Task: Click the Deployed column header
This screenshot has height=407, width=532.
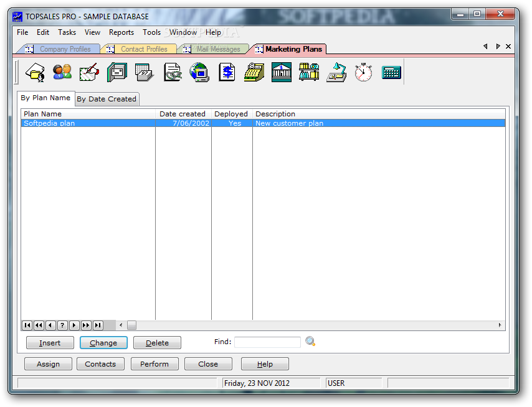Action: pos(232,114)
